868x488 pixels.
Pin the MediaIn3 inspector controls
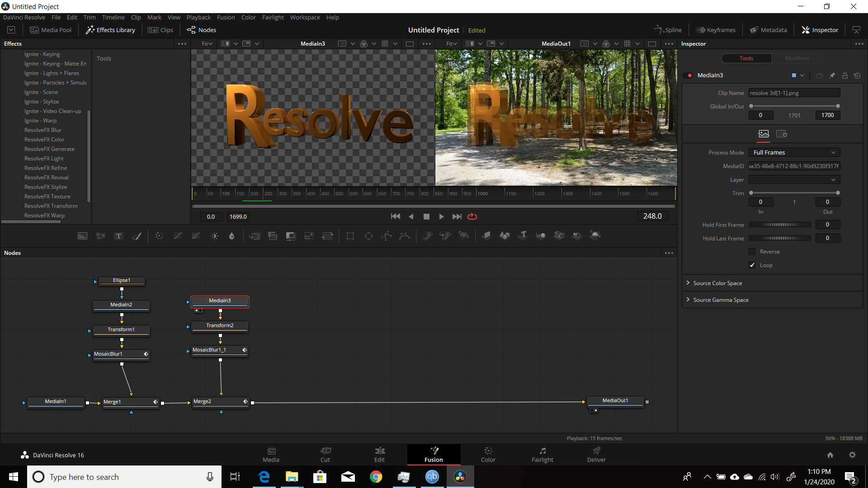point(832,75)
